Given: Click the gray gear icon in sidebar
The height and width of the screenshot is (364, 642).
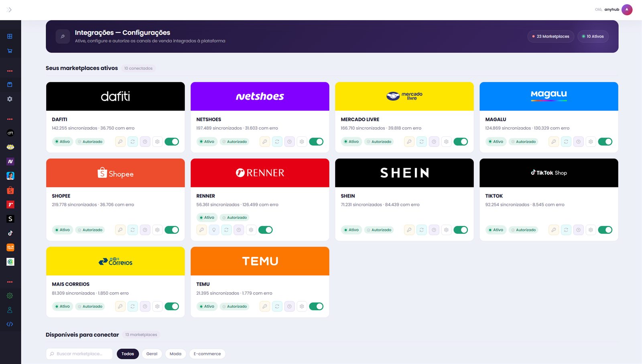Looking at the screenshot, I should click(10, 99).
